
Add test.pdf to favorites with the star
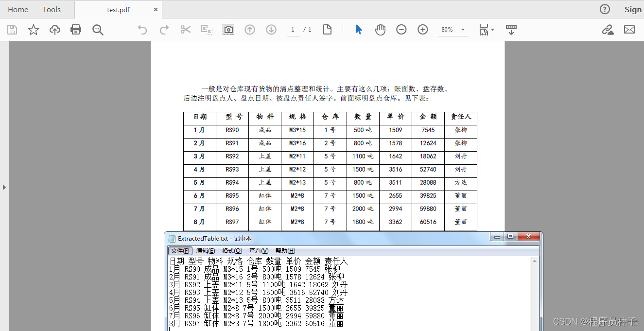(33, 30)
